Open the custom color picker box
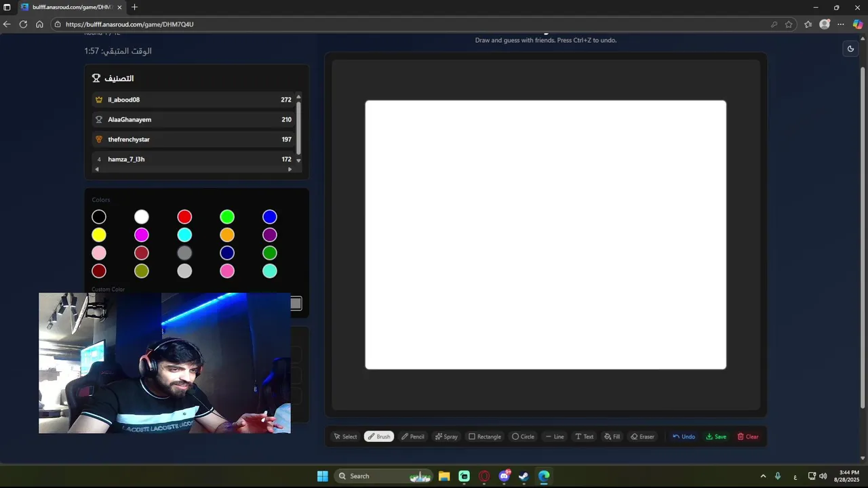The width and height of the screenshot is (868, 488). coord(296,303)
